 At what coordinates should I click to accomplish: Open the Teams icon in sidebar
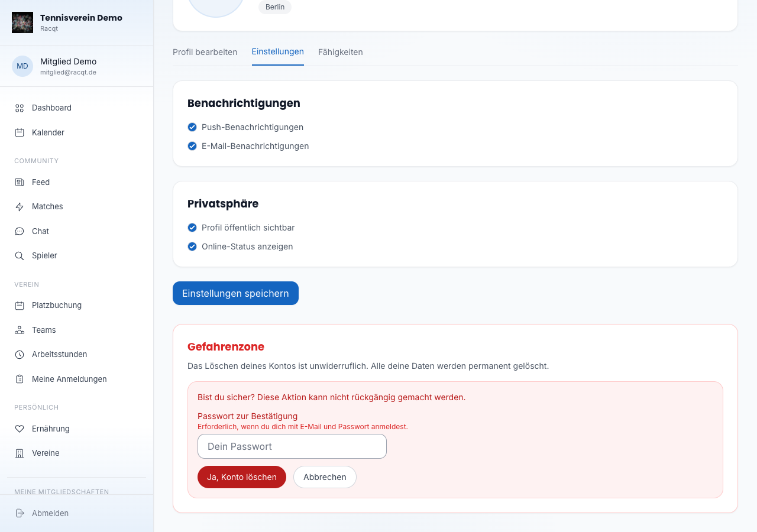click(20, 330)
